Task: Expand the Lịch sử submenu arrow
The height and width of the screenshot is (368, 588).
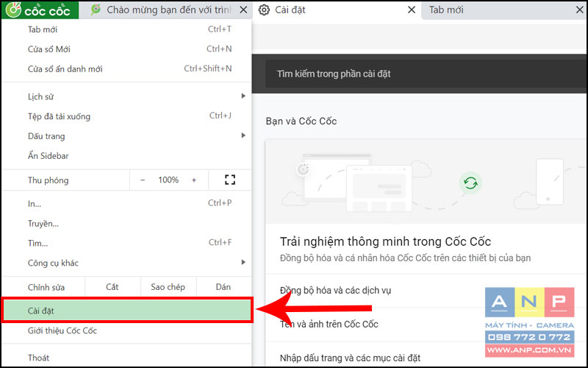Action: 243,96
